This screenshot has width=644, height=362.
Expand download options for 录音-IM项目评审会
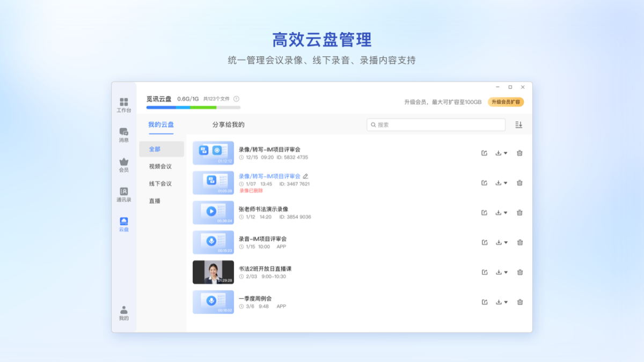coord(501,242)
